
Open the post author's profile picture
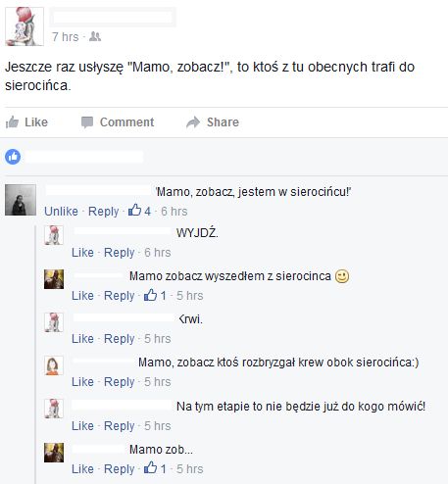click(x=25, y=26)
